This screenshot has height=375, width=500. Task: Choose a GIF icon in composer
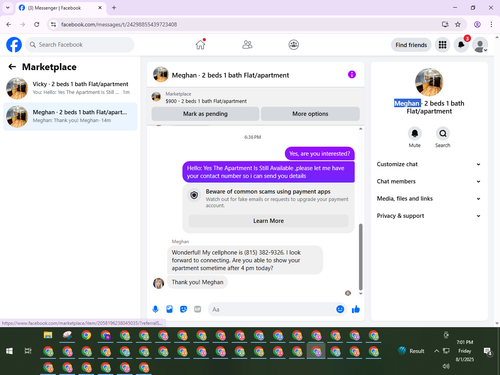[198, 309]
